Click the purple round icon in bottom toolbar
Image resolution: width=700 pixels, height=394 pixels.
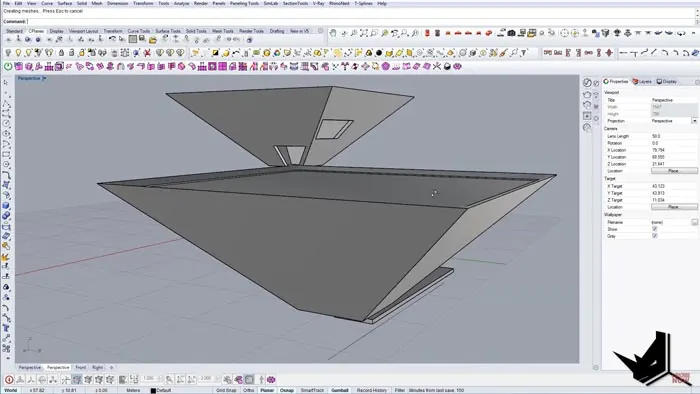(271, 380)
